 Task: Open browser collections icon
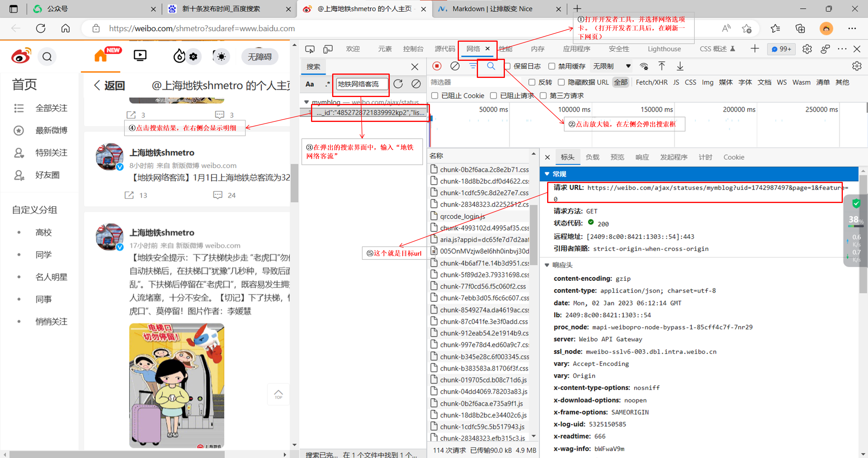(x=800, y=28)
